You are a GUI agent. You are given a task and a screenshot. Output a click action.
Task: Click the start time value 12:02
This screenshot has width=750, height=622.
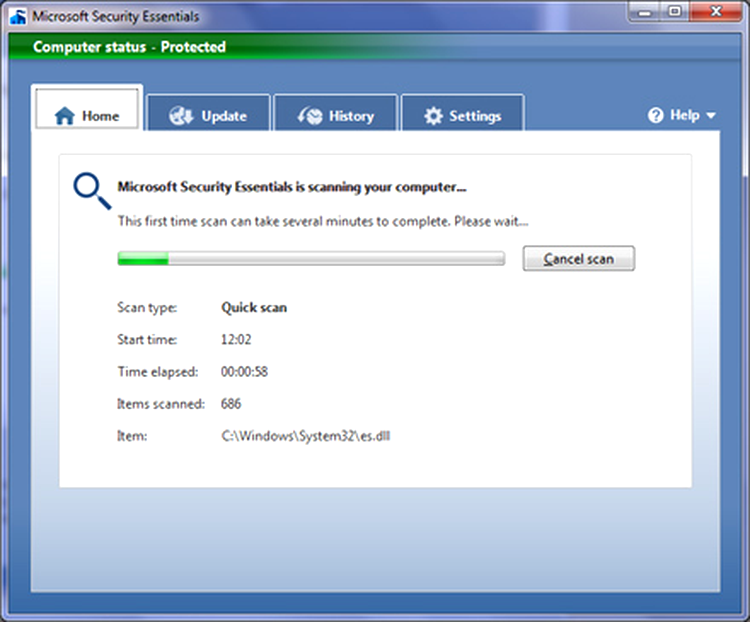pos(236,339)
